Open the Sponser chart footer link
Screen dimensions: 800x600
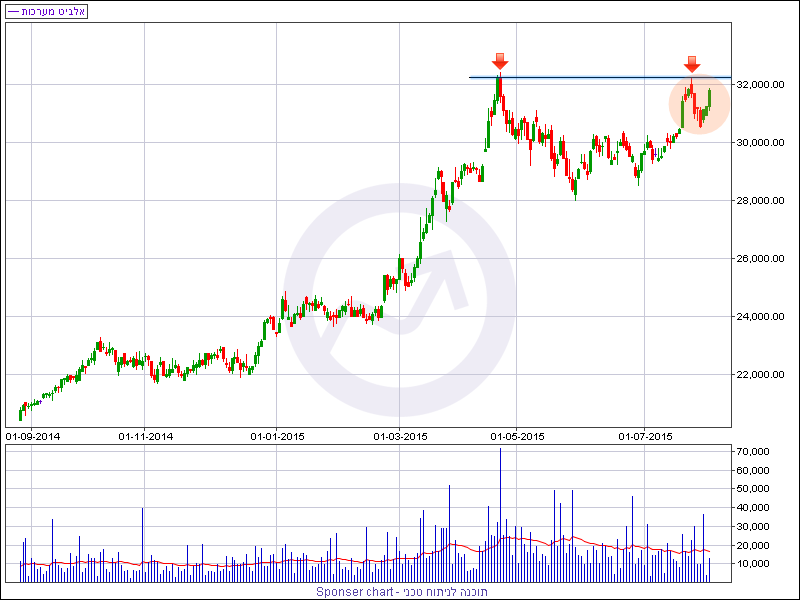(402, 591)
